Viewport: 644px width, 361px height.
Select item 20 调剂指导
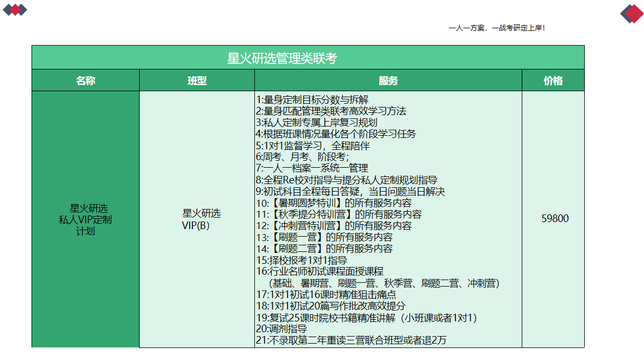(282, 329)
